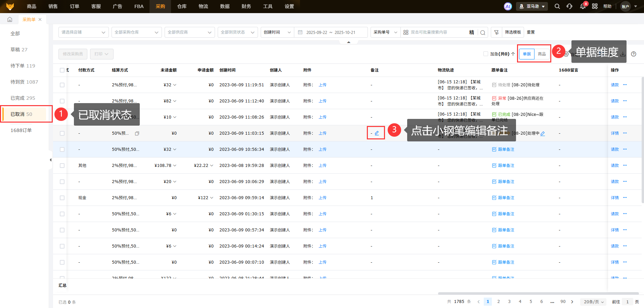Click the magnifier in the search box
Image resolution: width=644 pixels, height=308 pixels.
click(x=483, y=33)
